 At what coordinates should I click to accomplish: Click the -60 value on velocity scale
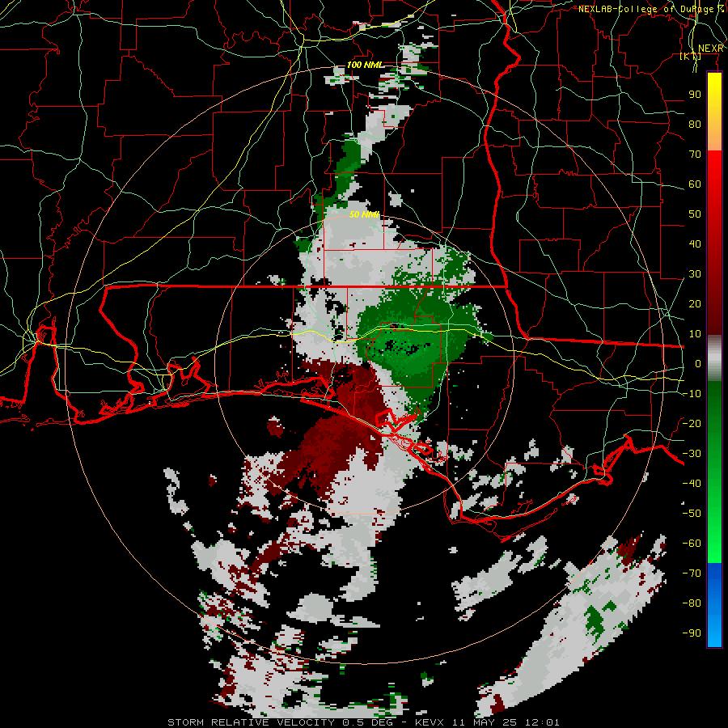coord(692,544)
